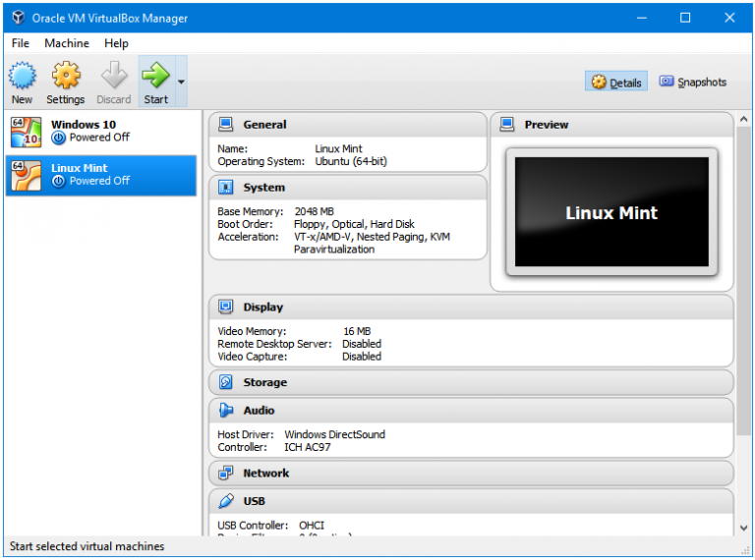This screenshot has height=560, width=755.
Task: Click the details scrollbar up arrow
Action: (x=743, y=119)
